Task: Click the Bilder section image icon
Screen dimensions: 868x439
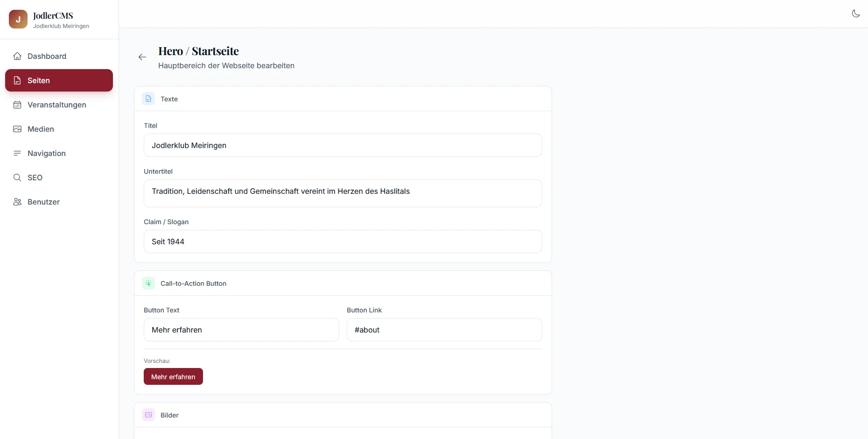Action: [x=148, y=415]
